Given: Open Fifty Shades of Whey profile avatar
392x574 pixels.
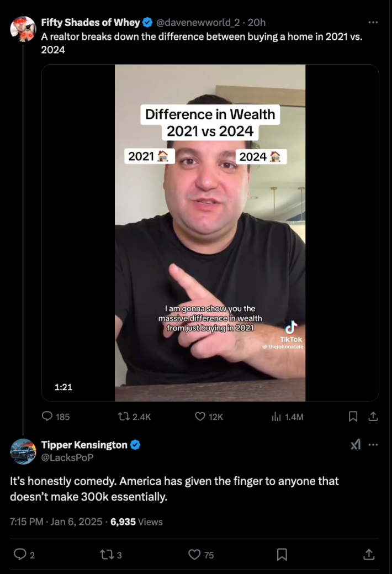Looking at the screenshot, I should click(x=23, y=29).
